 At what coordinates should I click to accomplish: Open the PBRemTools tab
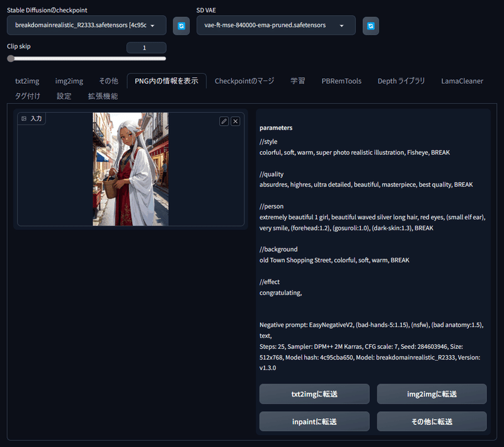[341, 81]
